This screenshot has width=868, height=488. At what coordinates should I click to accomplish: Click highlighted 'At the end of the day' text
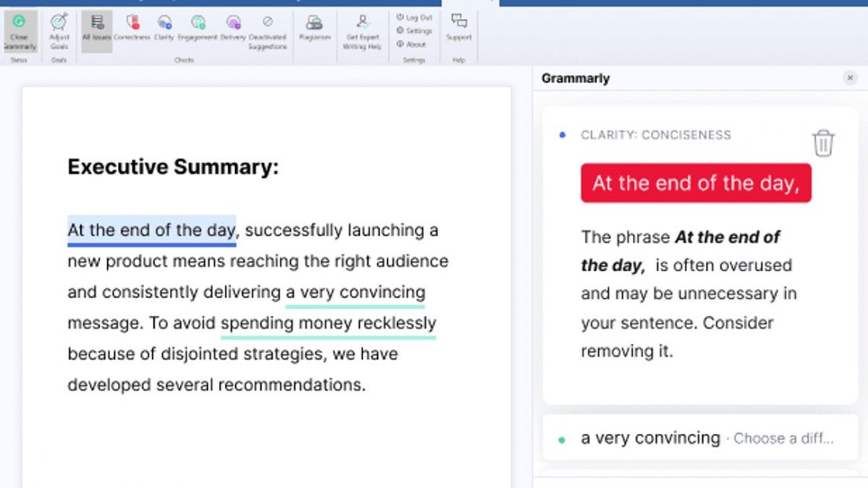click(x=151, y=230)
